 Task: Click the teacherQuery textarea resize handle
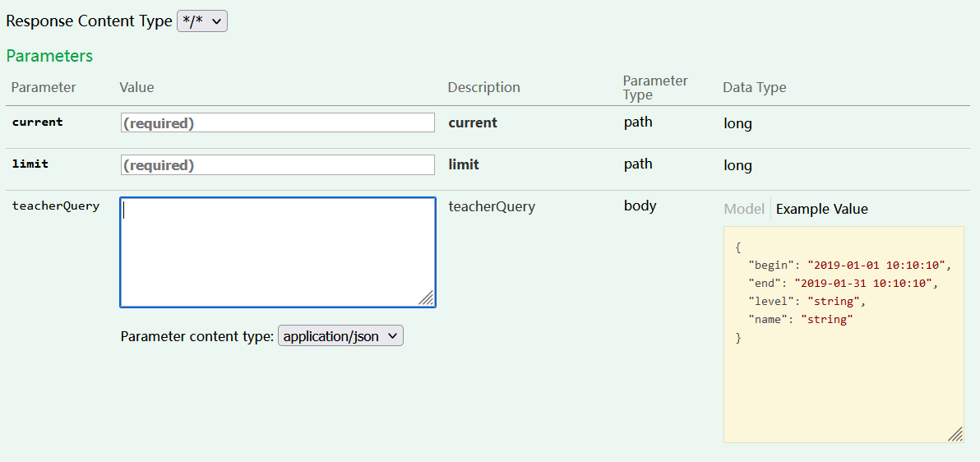click(x=427, y=298)
